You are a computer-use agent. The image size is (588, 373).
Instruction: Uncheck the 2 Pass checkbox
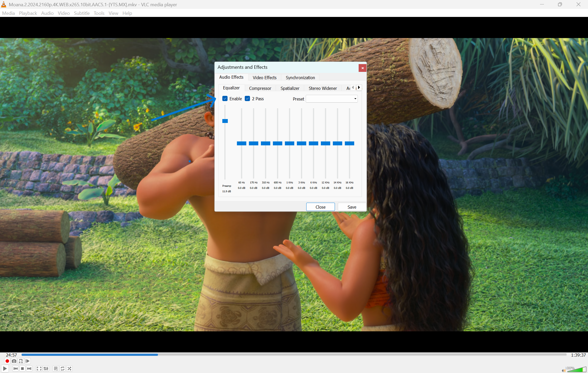click(248, 99)
